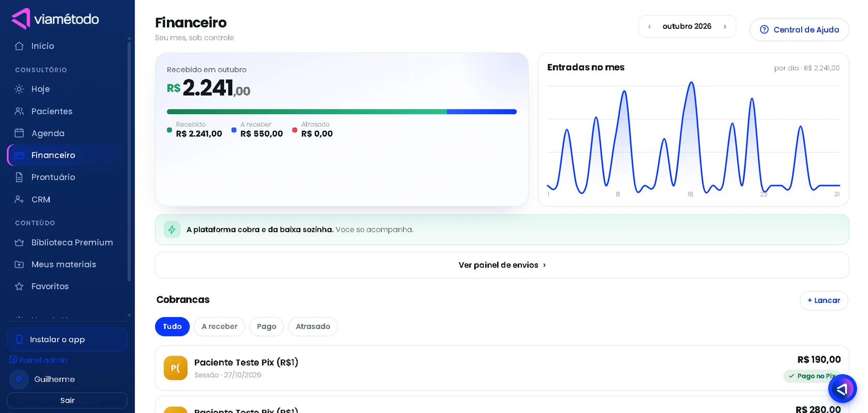Click the help question-mark icon
868x413 pixels.
pos(764,30)
